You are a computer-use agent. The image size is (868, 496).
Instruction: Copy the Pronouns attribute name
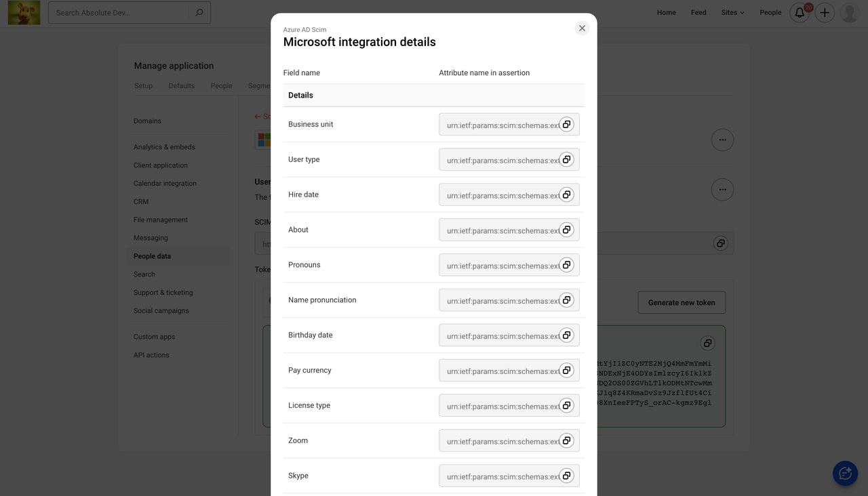click(x=566, y=265)
